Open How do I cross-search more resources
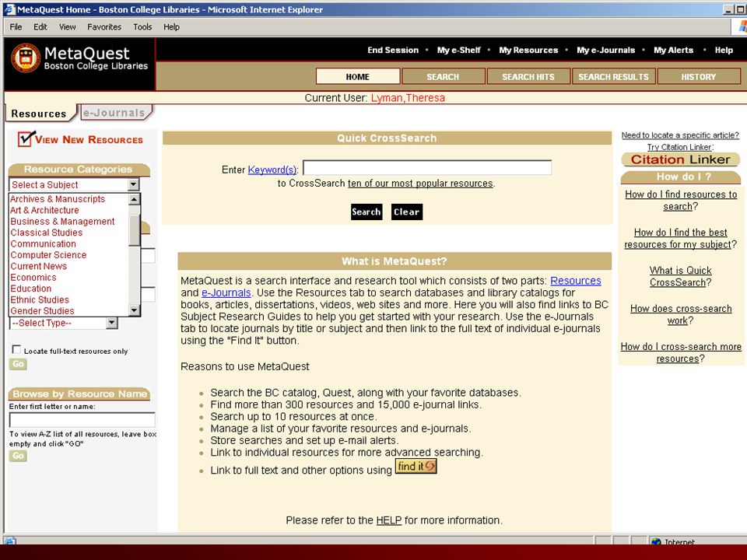 click(681, 353)
